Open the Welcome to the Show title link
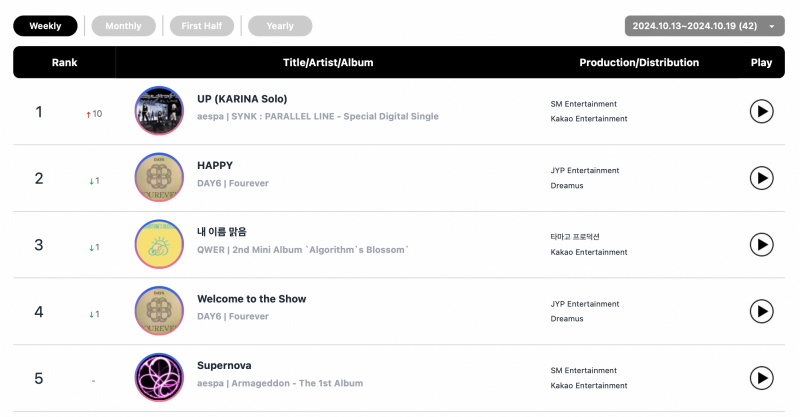 point(252,299)
